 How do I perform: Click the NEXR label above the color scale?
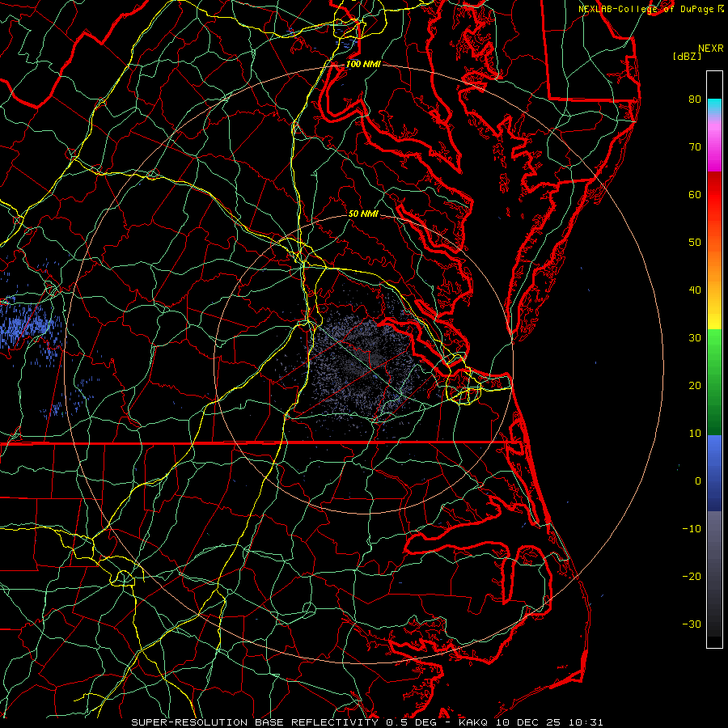[x=710, y=48]
